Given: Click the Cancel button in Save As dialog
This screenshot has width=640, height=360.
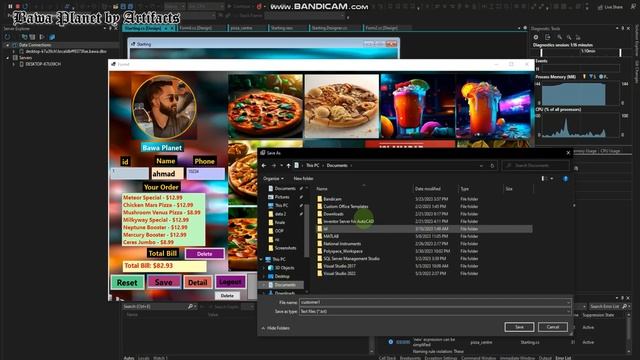Looking at the screenshot, I should point(553,327).
